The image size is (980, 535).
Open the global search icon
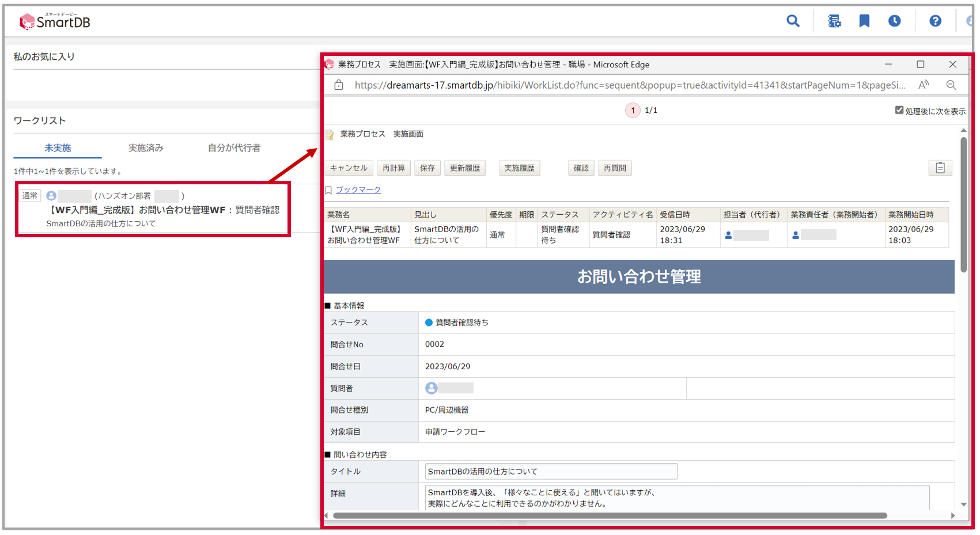793,21
